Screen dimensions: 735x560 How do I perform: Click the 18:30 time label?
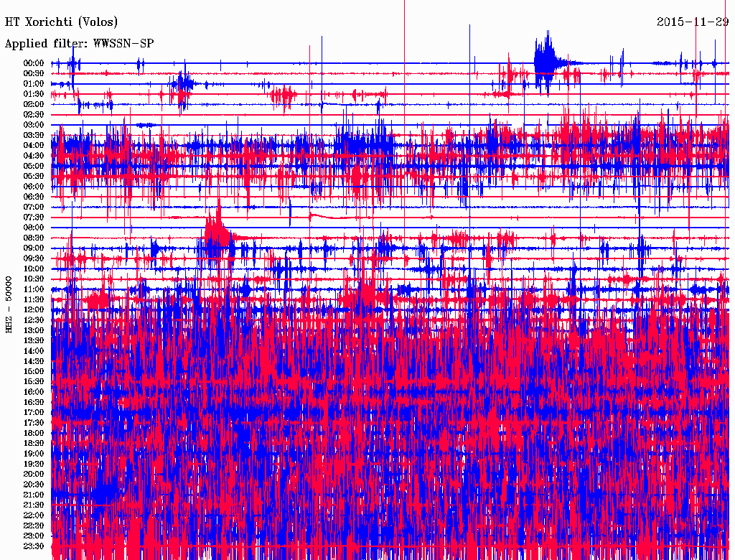point(34,443)
